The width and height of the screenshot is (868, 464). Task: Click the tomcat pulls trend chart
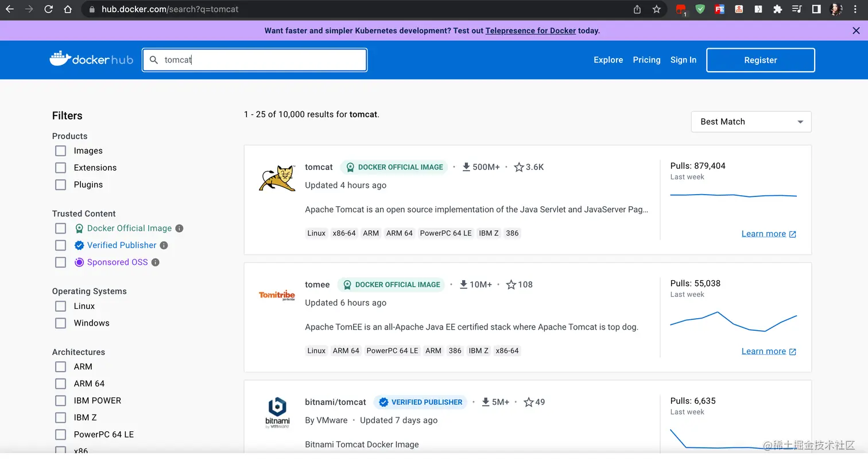pyautogui.click(x=733, y=195)
